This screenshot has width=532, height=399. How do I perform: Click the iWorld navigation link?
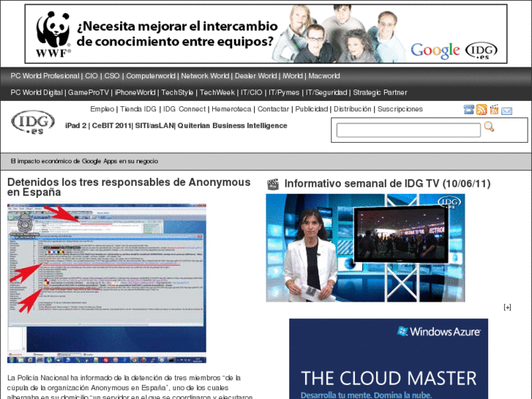(x=293, y=75)
